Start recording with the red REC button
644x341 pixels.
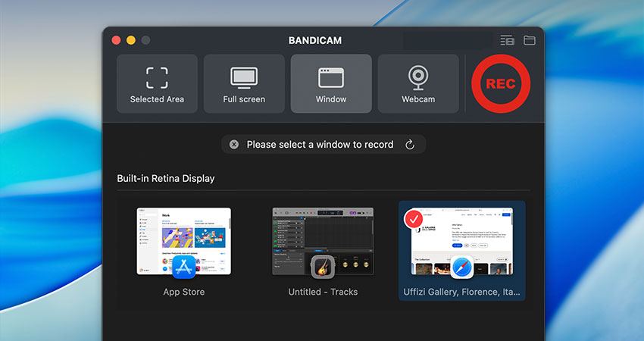[x=501, y=84]
